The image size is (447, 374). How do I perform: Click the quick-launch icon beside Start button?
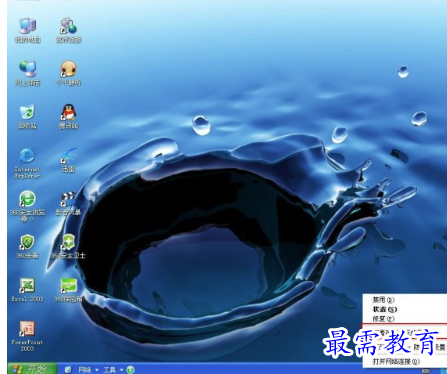[68, 370]
